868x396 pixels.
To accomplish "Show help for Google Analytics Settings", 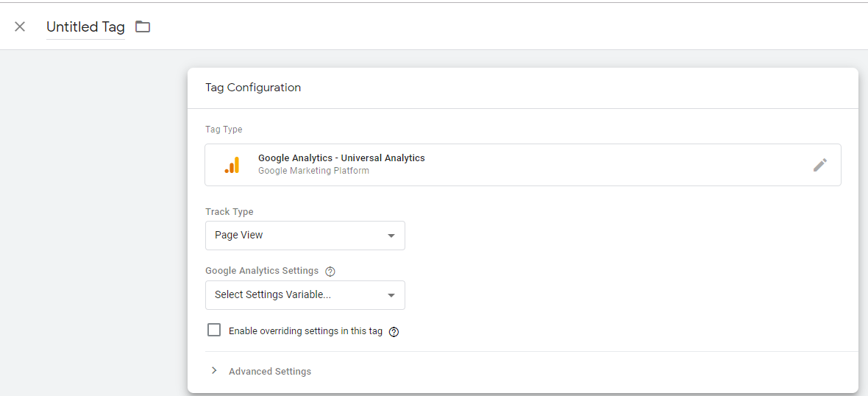I will (330, 272).
